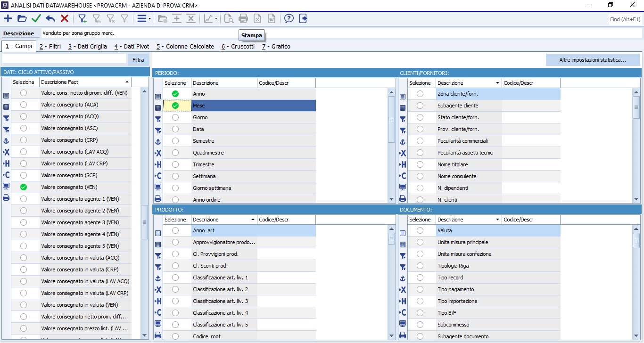Click the Filtra button

click(x=138, y=60)
